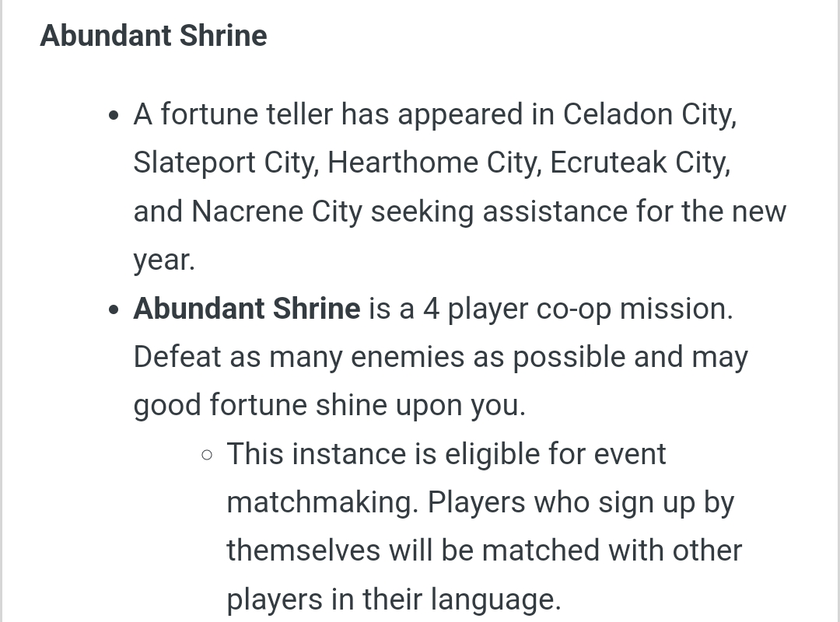Click the Abundant Shrine section heading
The image size is (840, 622).
click(153, 36)
